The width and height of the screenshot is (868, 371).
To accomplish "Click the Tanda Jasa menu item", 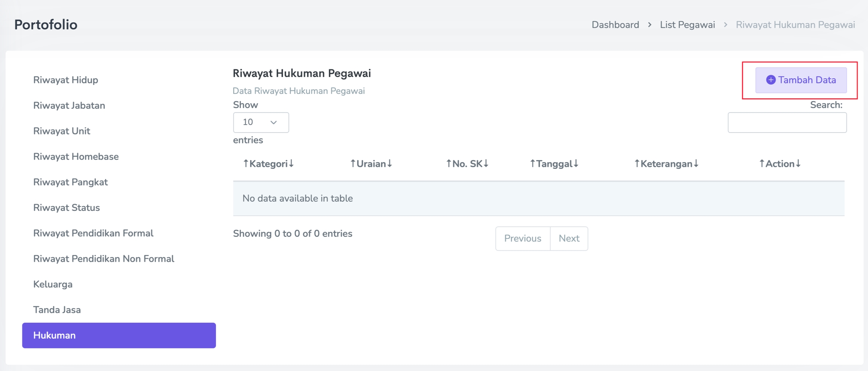I will 57,310.
